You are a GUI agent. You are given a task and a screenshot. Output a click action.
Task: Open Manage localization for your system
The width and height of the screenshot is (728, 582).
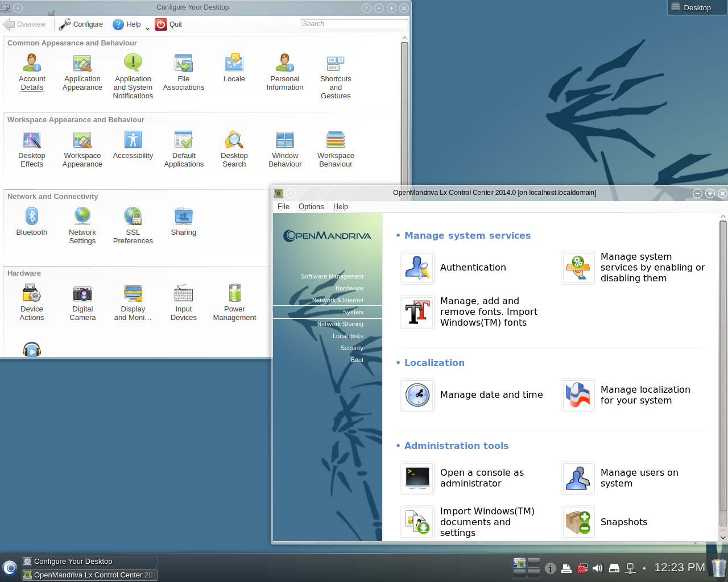(x=626, y=395)
